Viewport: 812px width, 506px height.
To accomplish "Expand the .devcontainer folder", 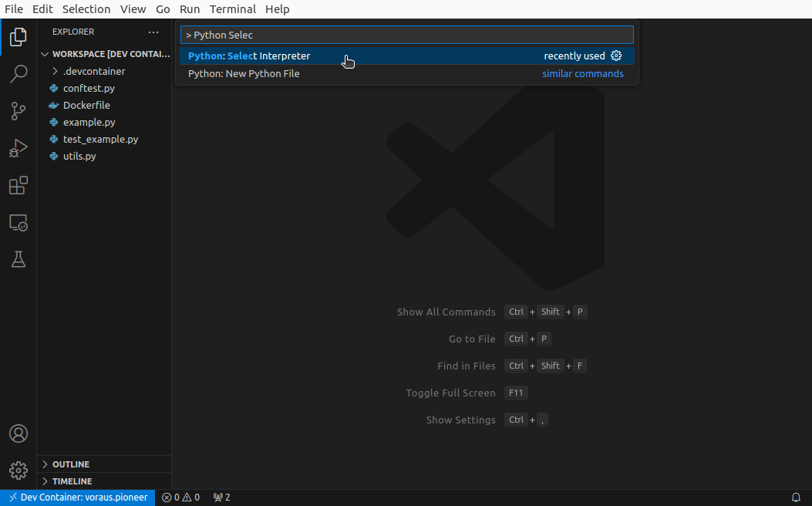I will tap(93, 71).
